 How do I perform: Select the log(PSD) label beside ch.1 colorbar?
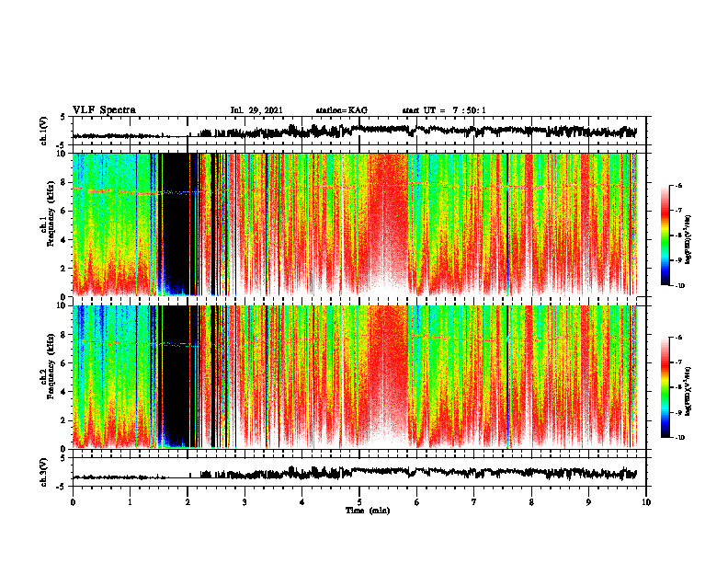[x=688, y=240]
